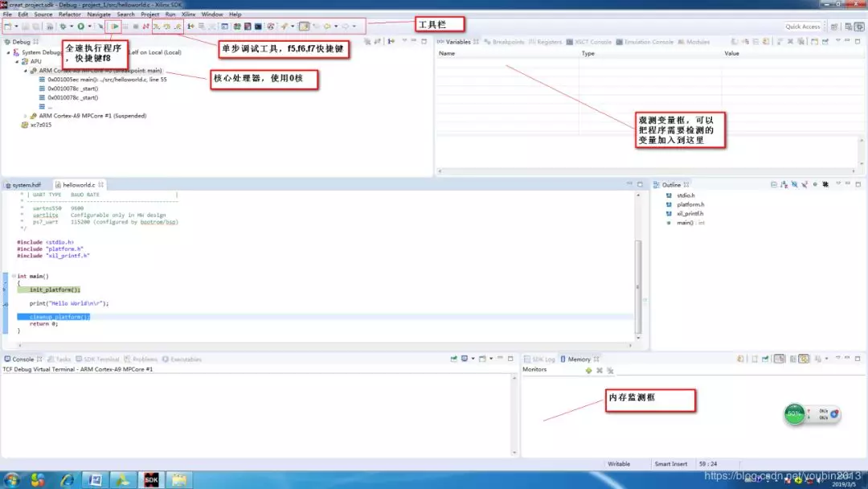Expand ARM Cortex-A9 MPCore #1 node
868x489 pixels.
(26, 116)
